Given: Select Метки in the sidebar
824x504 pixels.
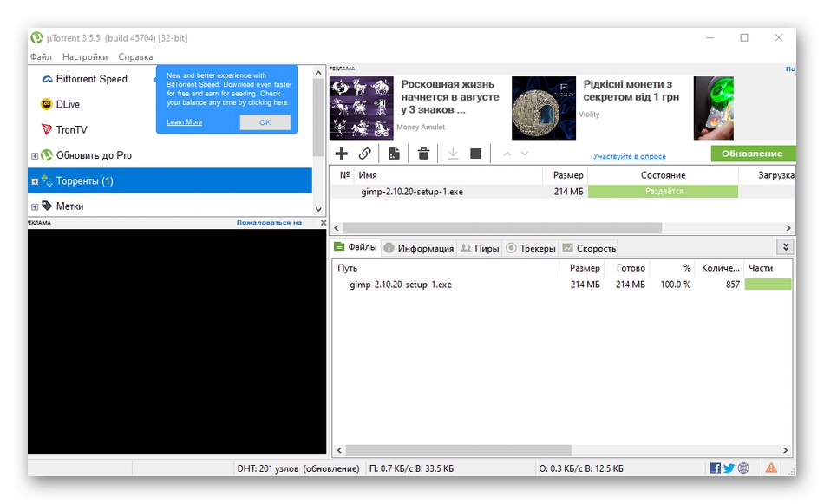Looking at the screenshot, I should pyautogui.click(x=69, y=206).
